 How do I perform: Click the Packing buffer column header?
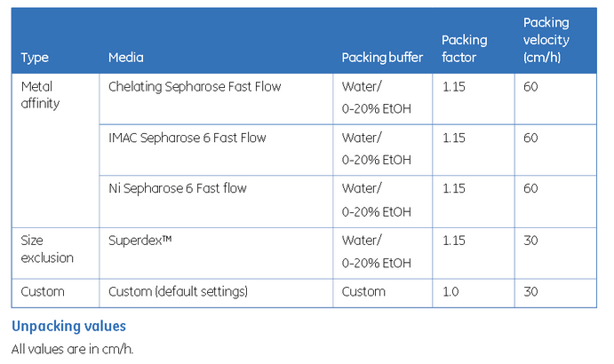382,58
